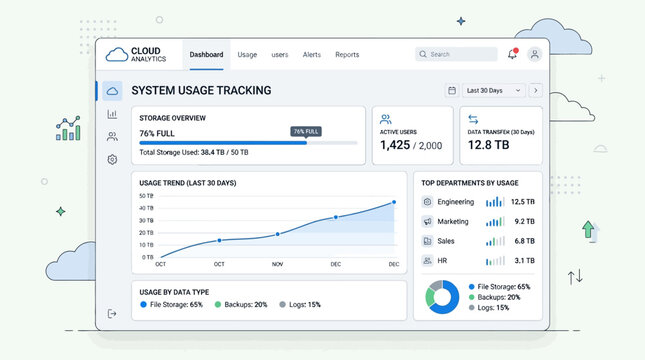
Task: Click the 1,425 active users value
Action: [395, 145]
